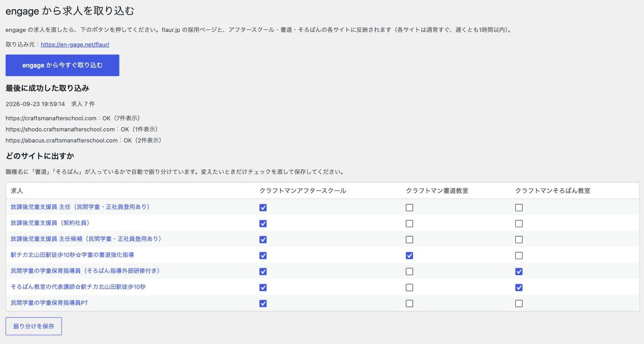The height and width of the screenshot is (344, 644).
Task: Open job 放課後児童支援員 主任（民間学童・正社員登用あり）
Action: (81, 207)
